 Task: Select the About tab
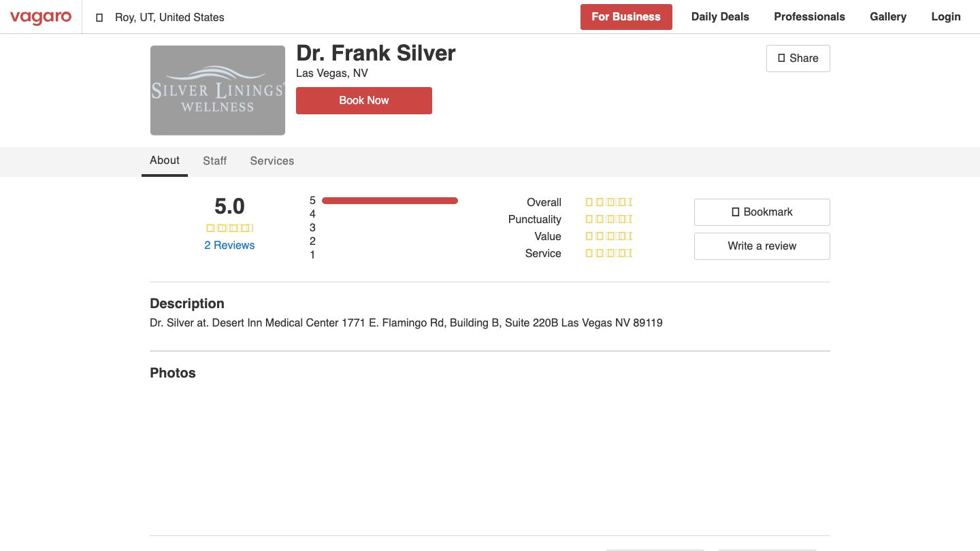[x=164, y=161]
